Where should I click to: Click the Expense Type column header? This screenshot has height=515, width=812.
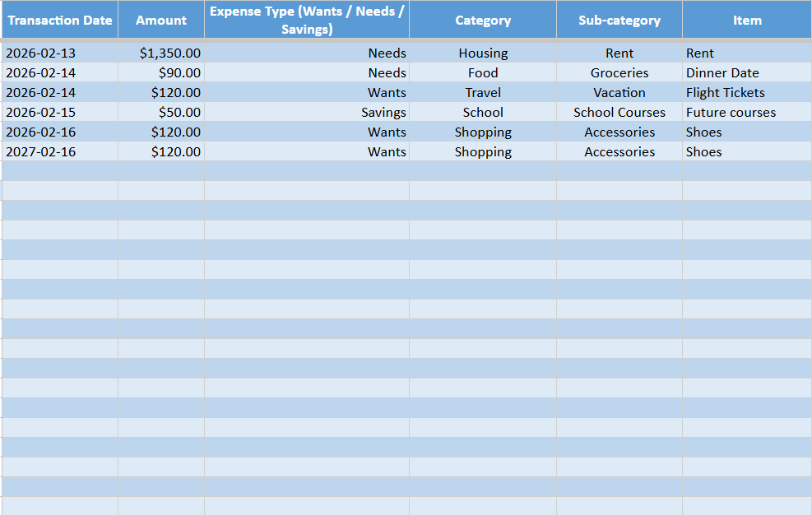click(307, 20)
